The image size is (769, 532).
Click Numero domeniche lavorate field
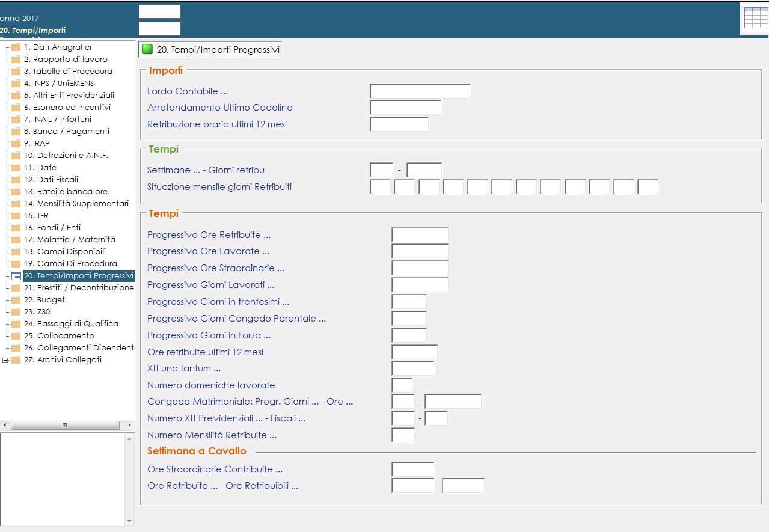[x=402, y=385]
